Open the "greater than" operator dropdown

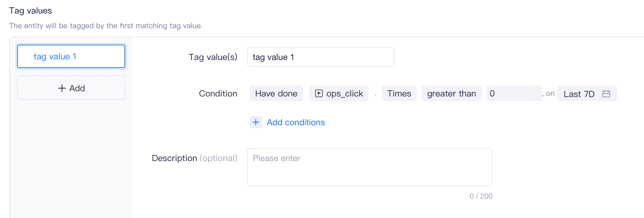click(x=451, y=93)
